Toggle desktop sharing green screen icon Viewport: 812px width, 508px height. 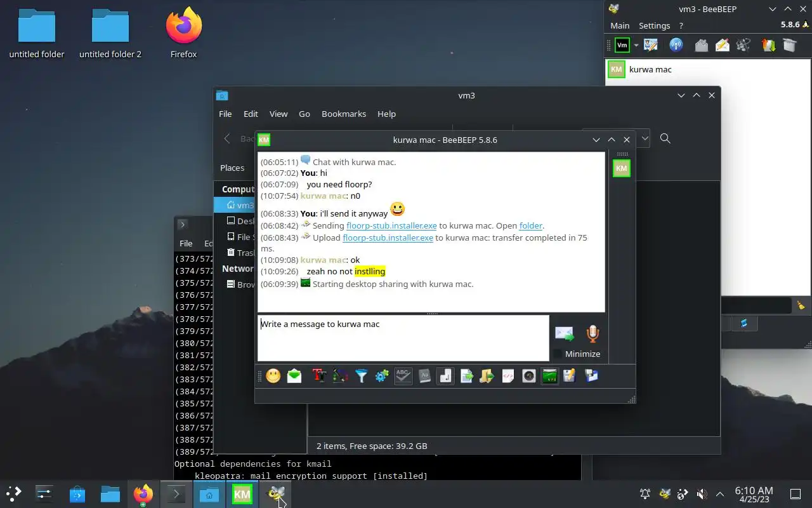pyautogui.click(x=549, y=376)
